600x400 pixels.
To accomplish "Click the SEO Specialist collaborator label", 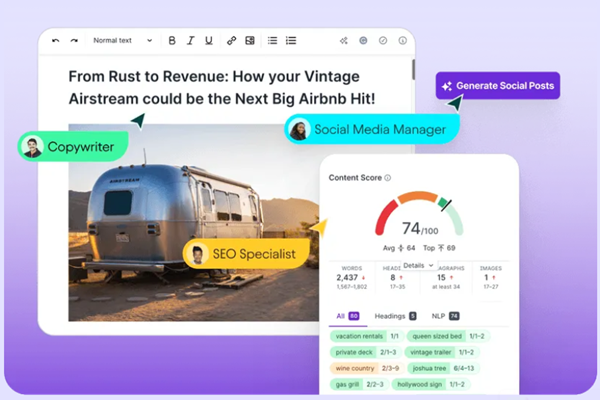I will pyautogui.click(x=247, y=253).
